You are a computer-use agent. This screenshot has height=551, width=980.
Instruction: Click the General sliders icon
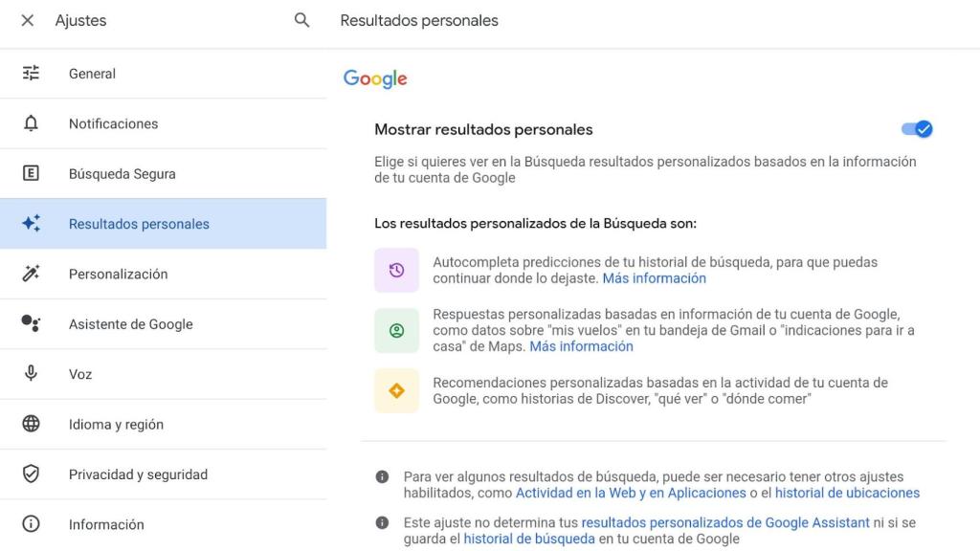click(x=31, y=73)
